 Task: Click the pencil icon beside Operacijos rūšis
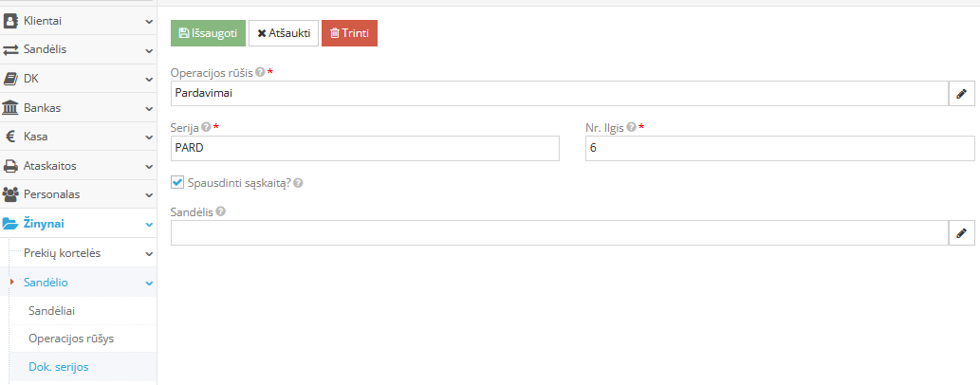pyautogui.click(x=961, y=93)
